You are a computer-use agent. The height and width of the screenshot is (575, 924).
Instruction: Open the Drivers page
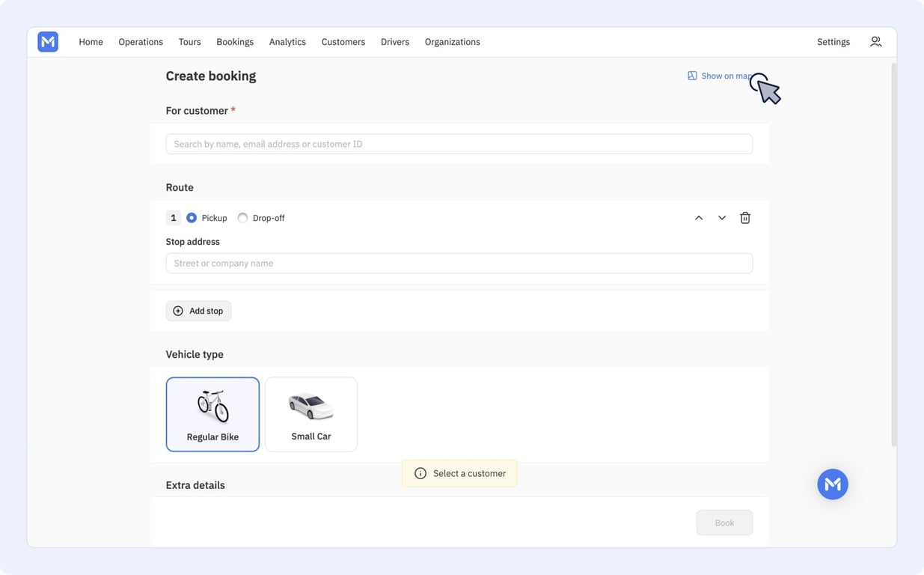tap(395, 42)
